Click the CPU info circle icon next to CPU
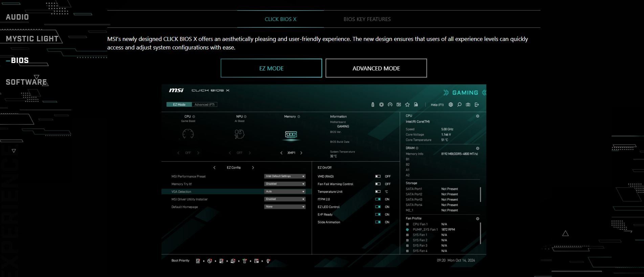The width and height of the screenshot is (644, 277). 194,116
